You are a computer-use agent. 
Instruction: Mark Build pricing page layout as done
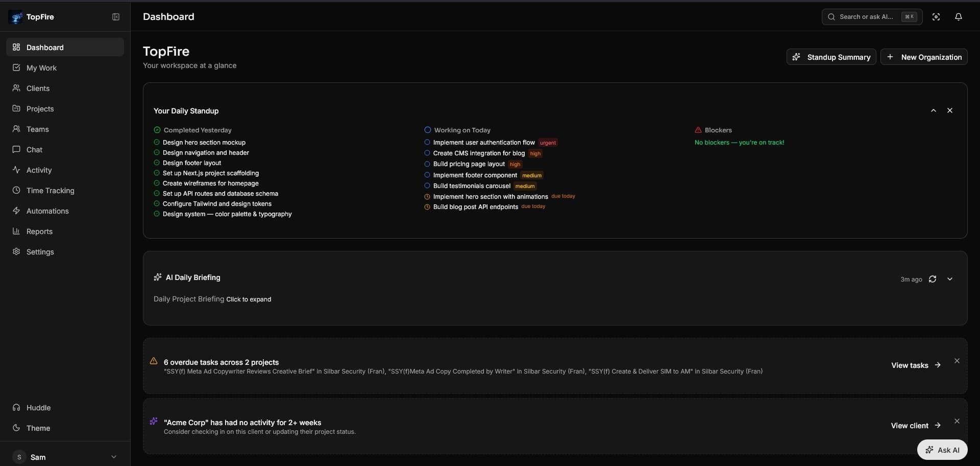click(x=427, y=164)
